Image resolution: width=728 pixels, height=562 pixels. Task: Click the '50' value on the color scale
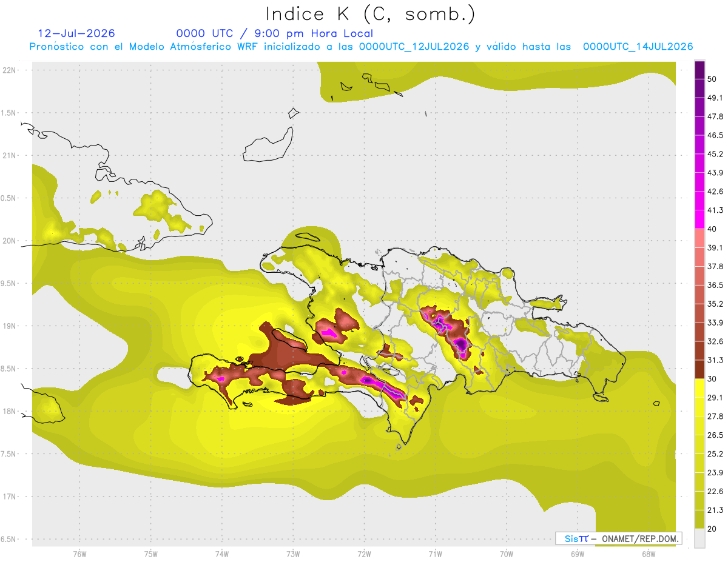click(713, 79)
